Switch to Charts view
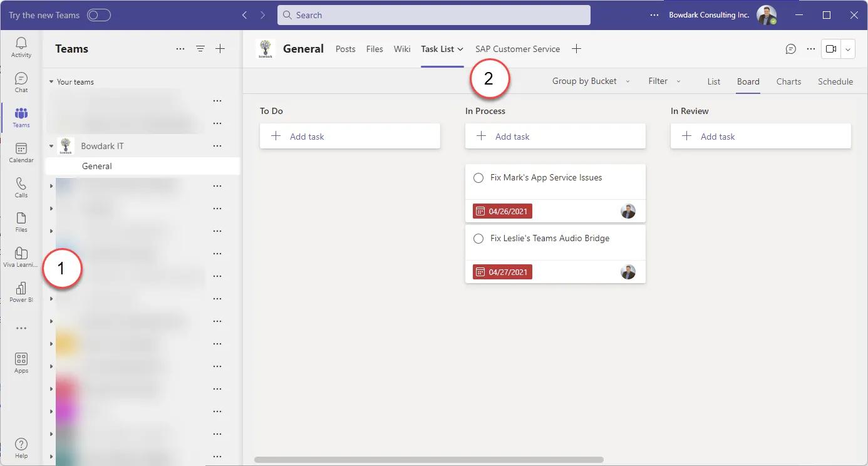Image resolution: width=868 pixels, height=466 pixels. pos(789,81)
